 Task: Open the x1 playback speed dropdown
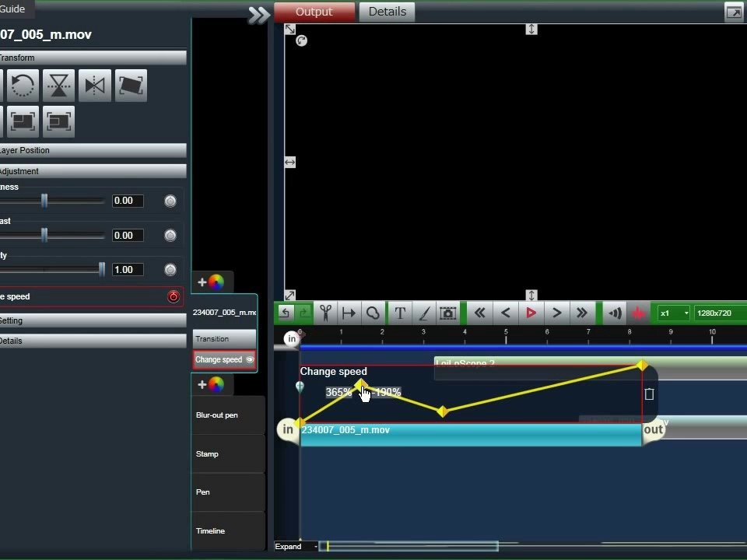pyautogui.click(x=674, y=313)
